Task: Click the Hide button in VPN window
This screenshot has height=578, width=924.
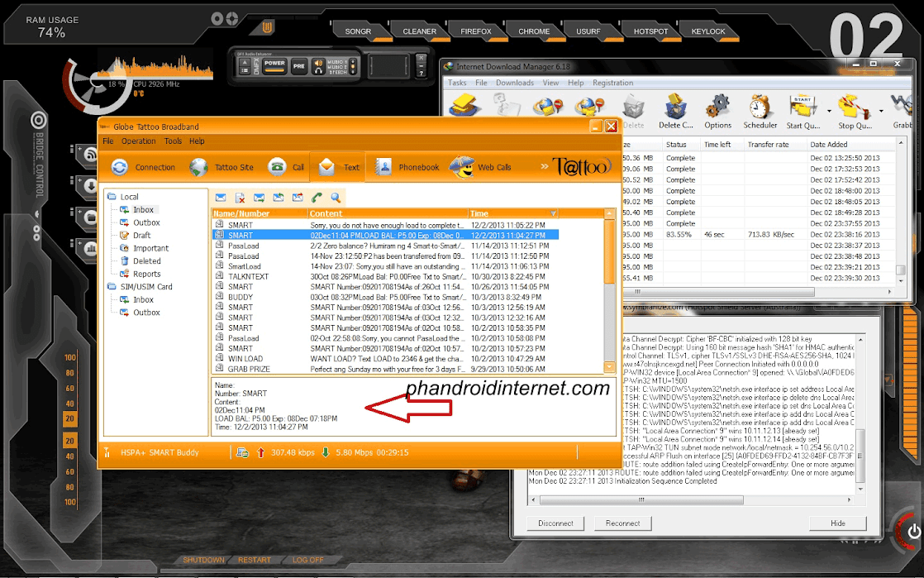Action: (x=838, y=523)
